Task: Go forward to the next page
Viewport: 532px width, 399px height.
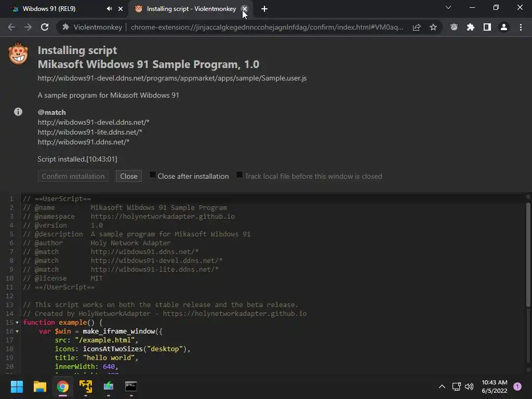Action: [x=28, y=27]
